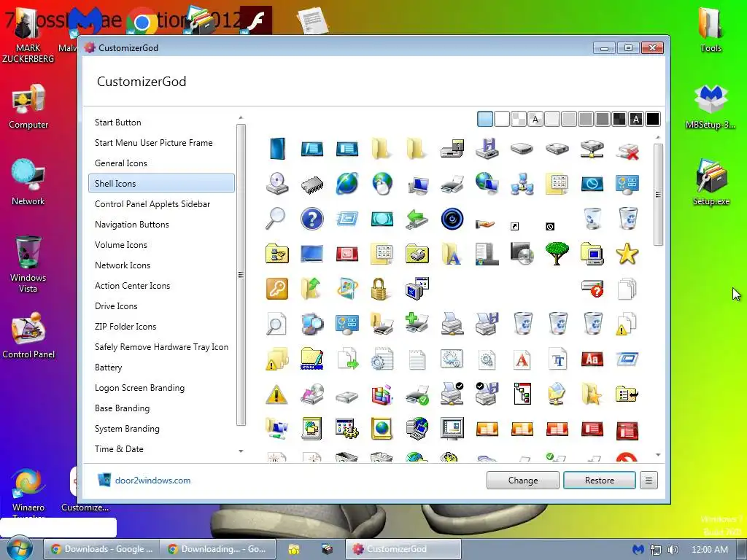Select Shell Icons in the sidebar
Screen dimensions: 747x560
(x=161, y=183)
